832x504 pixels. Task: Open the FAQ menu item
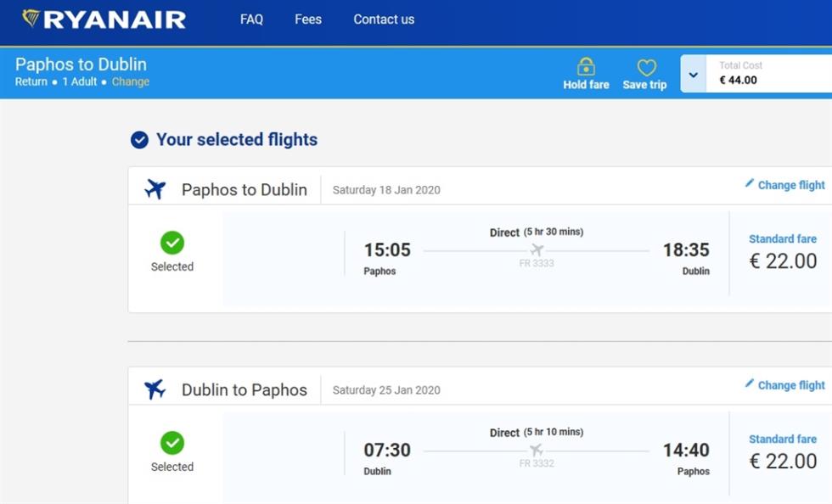coord(251,20)
